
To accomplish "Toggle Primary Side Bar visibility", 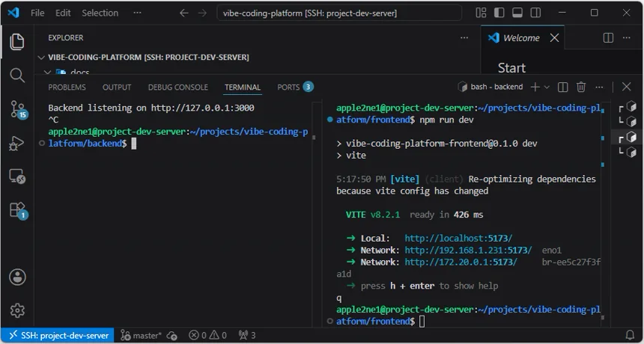I will tap(499, 13).
